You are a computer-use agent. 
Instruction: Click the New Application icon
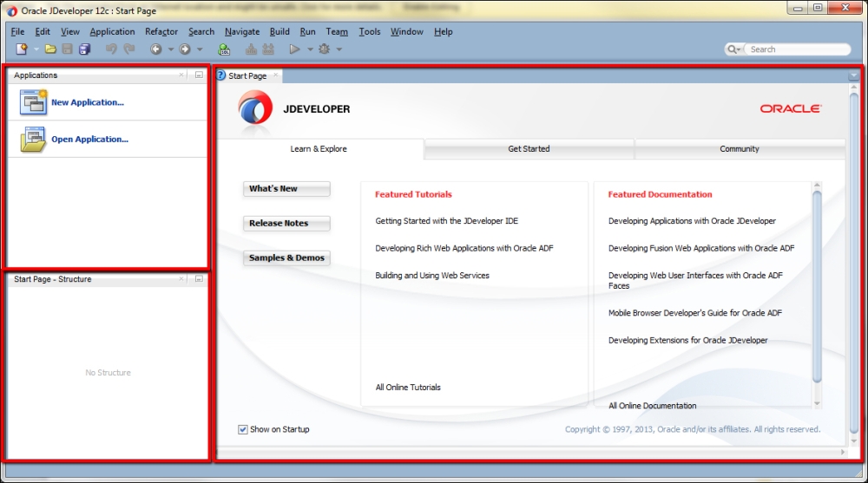[33, 102]
